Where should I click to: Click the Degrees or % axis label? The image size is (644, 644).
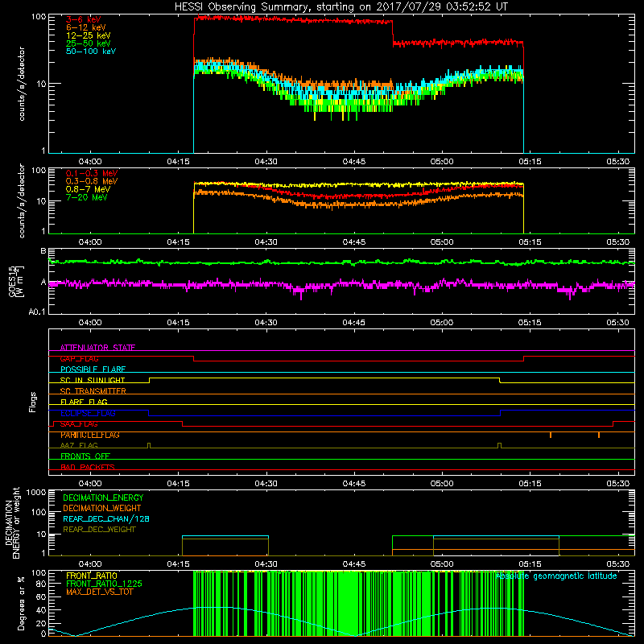21,603
